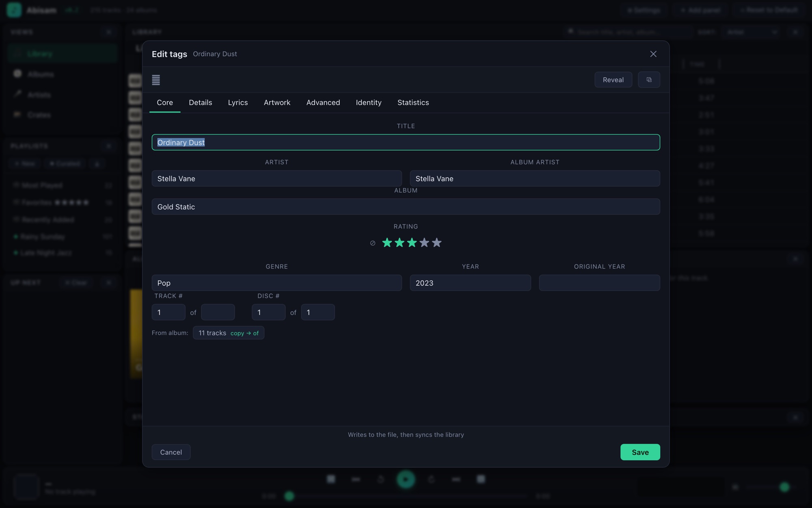The width and height of the screenshot is (812, 508).
Task: Select Artists in the Views sidebar
Action: tap(62, 94)
